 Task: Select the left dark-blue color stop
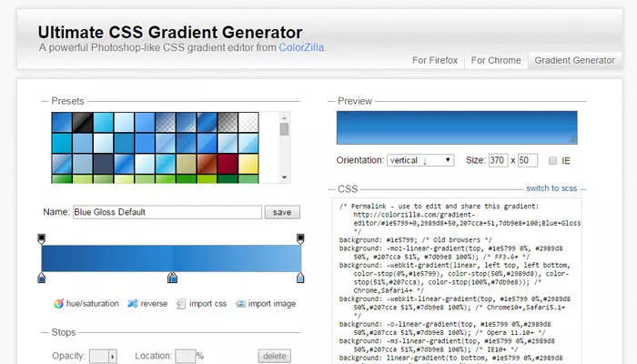pyautogui.click(x=42, y=278)
